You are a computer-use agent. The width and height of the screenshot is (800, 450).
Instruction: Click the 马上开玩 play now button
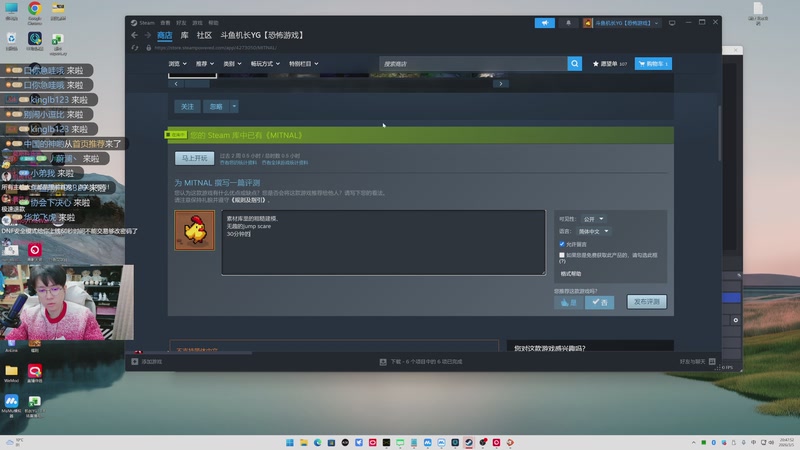pyautogui.click(x=194, y=158)
